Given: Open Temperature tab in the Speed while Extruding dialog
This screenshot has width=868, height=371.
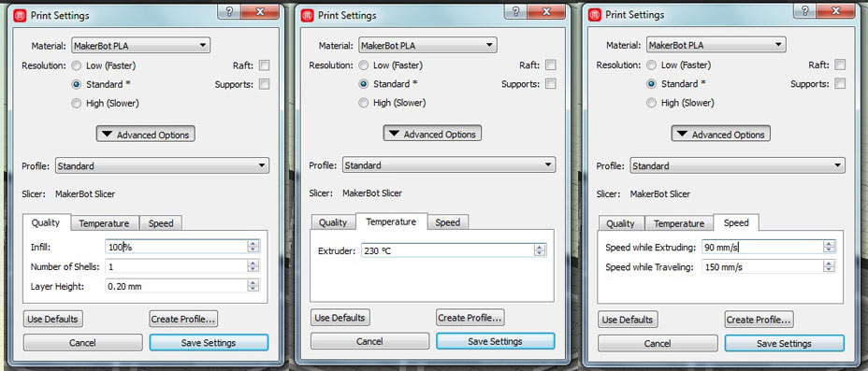Looking at the screenshot, I should 679,223.
